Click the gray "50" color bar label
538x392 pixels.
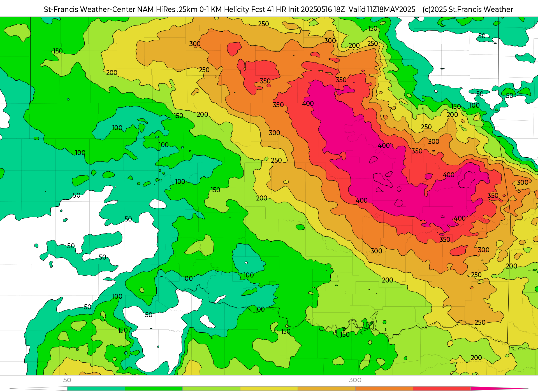click(67, 380)
